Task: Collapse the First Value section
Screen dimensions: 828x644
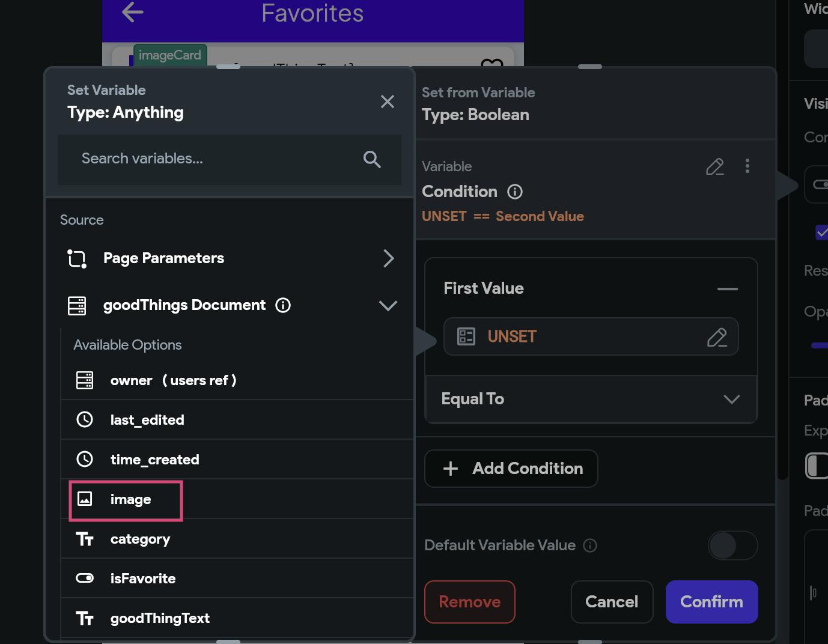Action: click(x=727, y=289)
